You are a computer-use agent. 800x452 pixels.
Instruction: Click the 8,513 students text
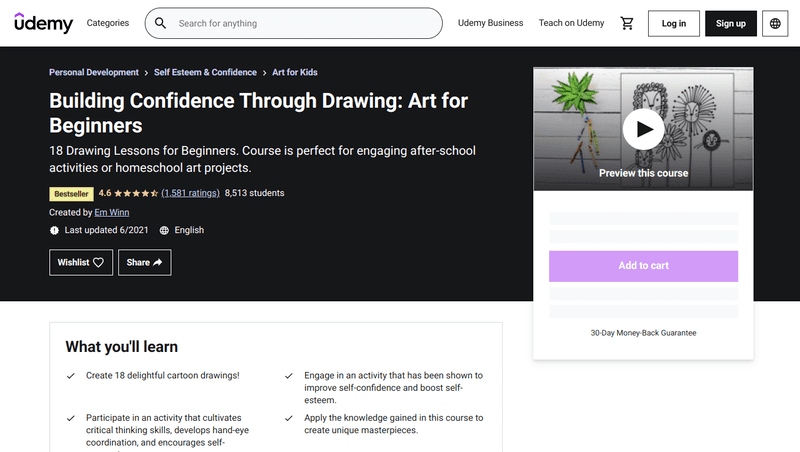(255, 193)
